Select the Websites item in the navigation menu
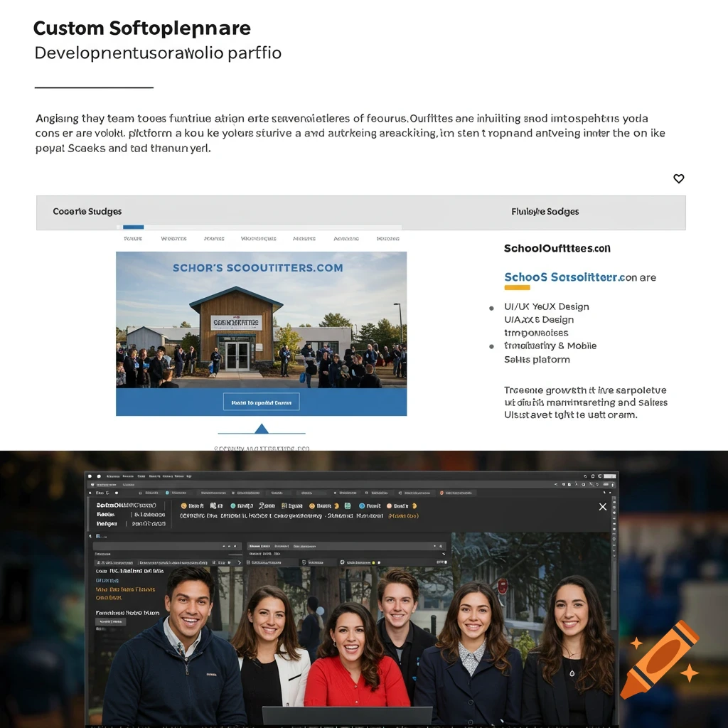The image size is (728, 728). 173,239
